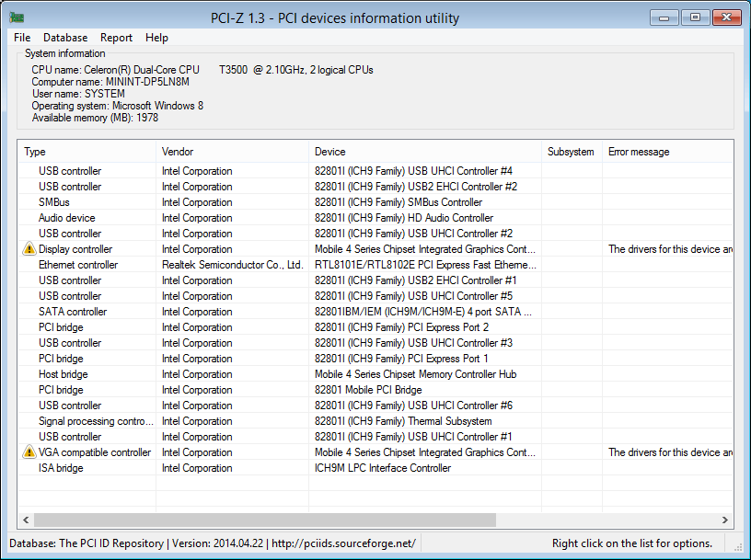Click the Subsystem column header
Screen dimensions: 751x560
tap(572, 152)
